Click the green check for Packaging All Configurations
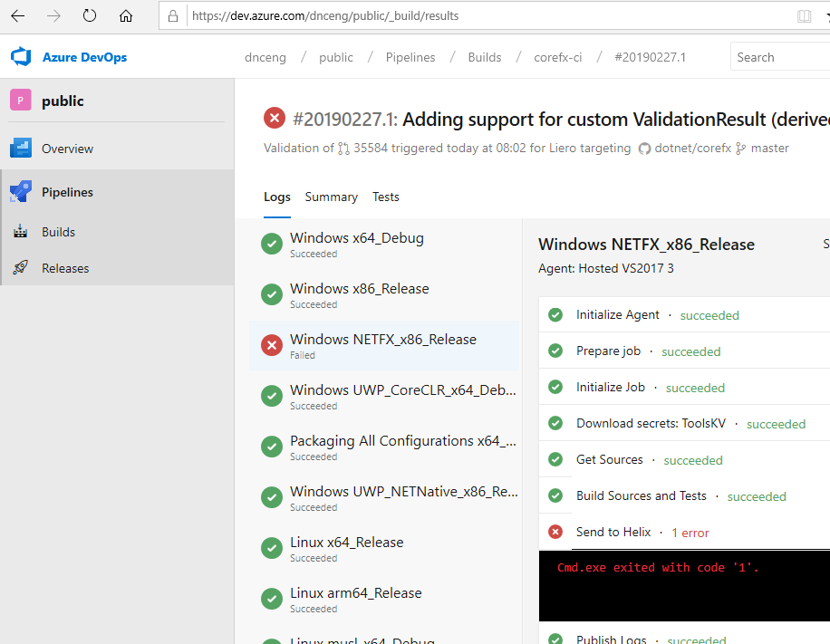Image resolution: width=830 pixels, height=644 pixels. click(x=272, y=447)
